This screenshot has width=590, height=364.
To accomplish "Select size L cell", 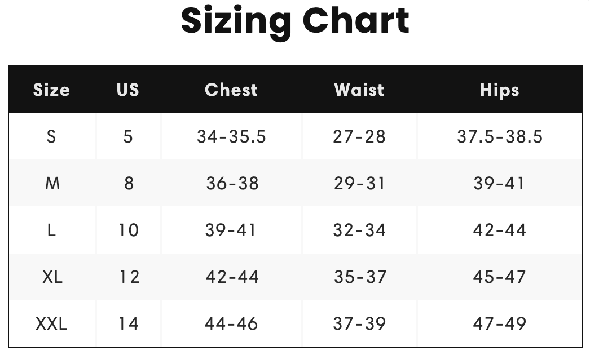I will (x=51, y=230).
